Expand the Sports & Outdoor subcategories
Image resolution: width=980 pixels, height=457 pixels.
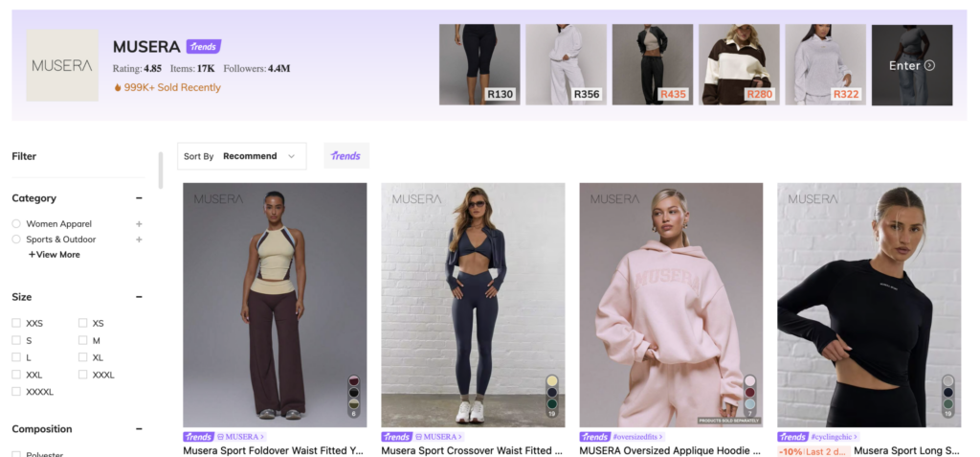point(139,240)
